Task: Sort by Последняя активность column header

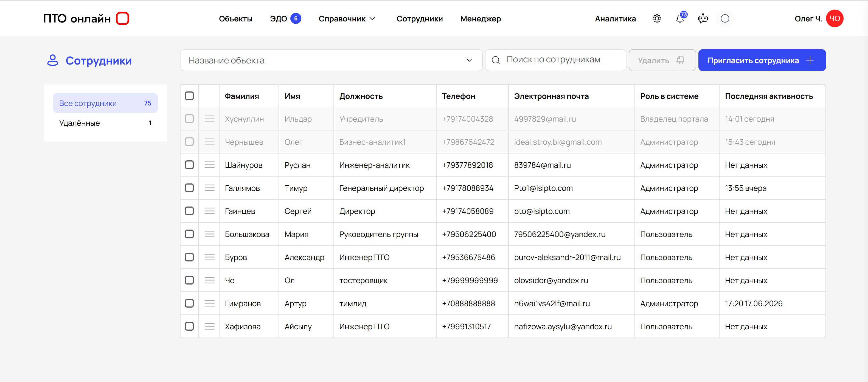Action: [769, 96]
